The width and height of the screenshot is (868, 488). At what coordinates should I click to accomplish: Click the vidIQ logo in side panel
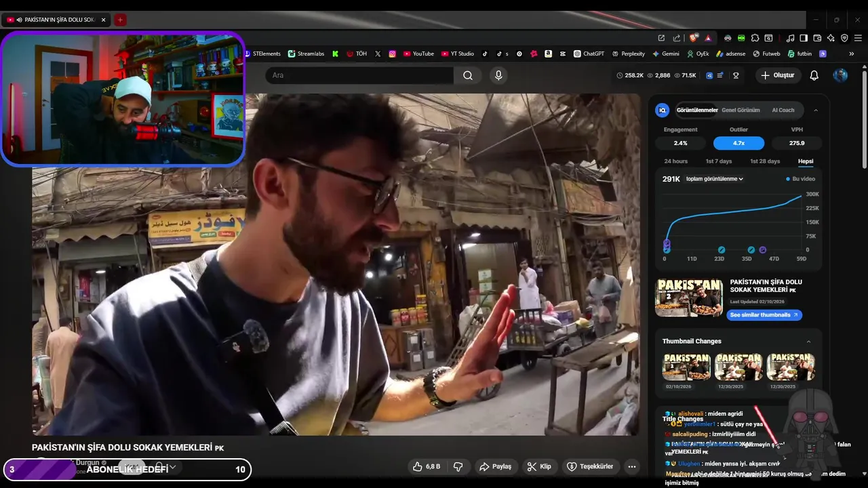tap(663, 110)
